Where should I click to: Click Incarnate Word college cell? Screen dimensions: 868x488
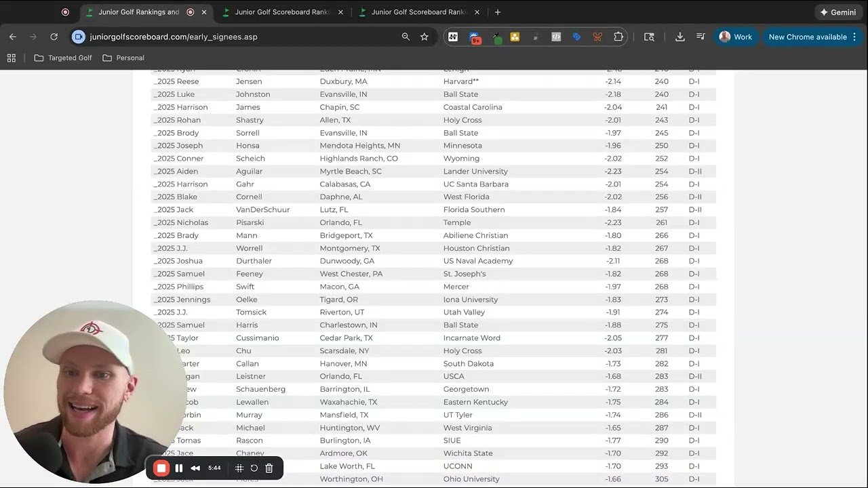pos(471,338)
